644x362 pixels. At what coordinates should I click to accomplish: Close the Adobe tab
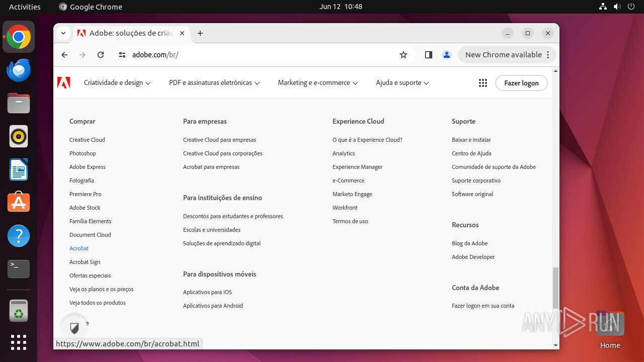pyautogui.click(x=182, y=33)
